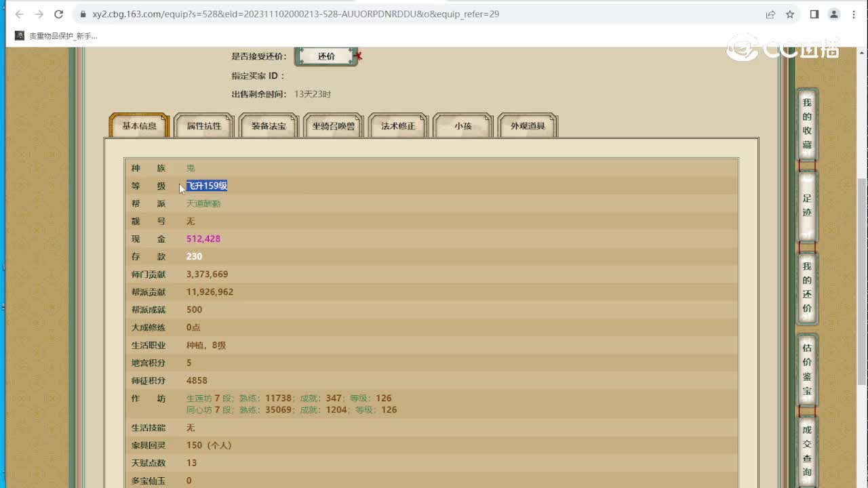Open the browser profile menu
This screenshot has height=488, width=868.
(834, 14)
